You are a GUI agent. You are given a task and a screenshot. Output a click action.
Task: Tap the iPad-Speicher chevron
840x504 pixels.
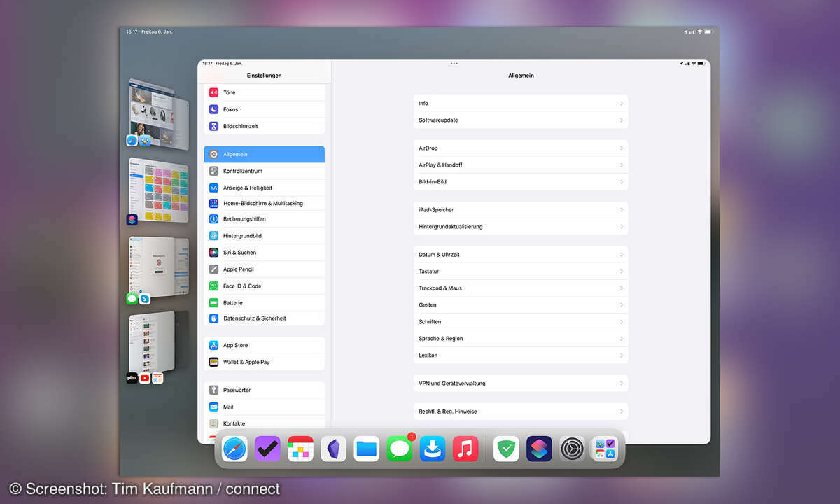point(622,210)
